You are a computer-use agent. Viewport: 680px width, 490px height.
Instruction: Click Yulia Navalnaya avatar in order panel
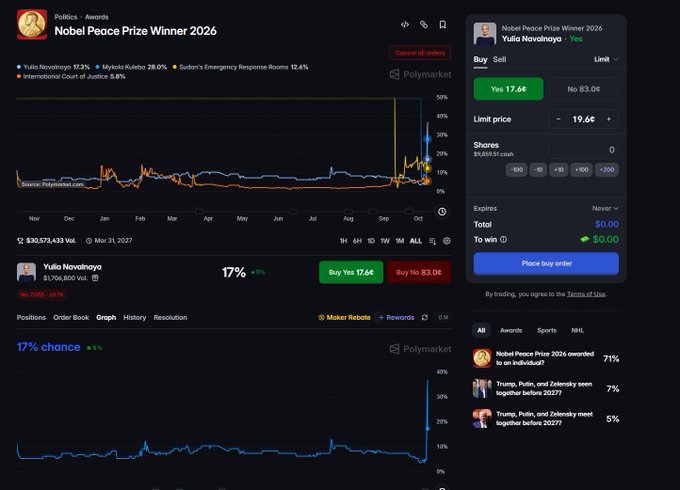[x=485, y=34]
